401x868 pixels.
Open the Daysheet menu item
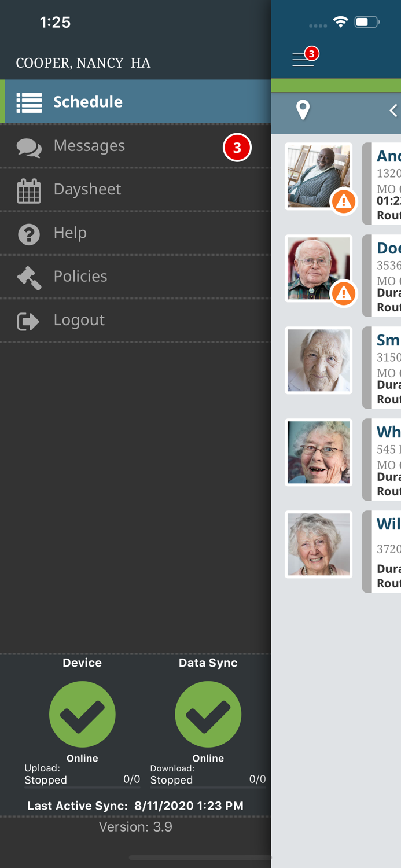(x=135, y=190)
